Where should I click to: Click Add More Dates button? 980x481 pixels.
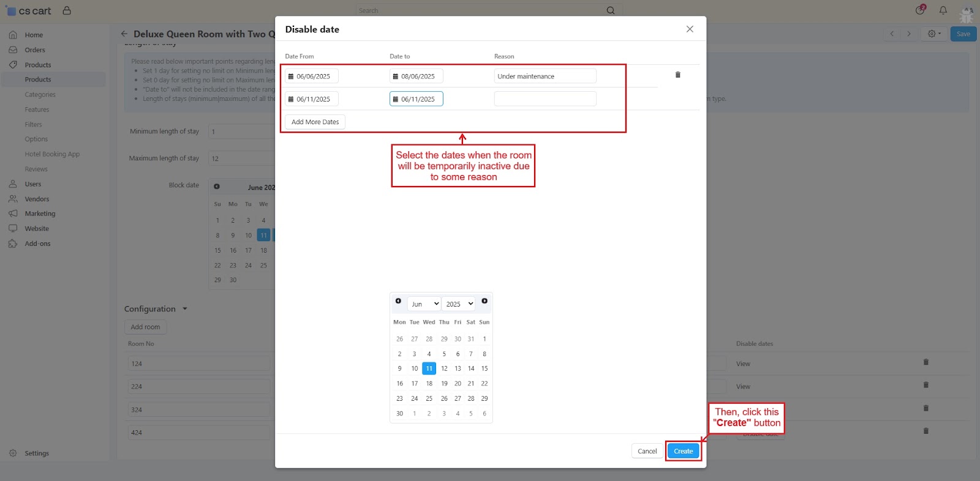click(315, 122)
